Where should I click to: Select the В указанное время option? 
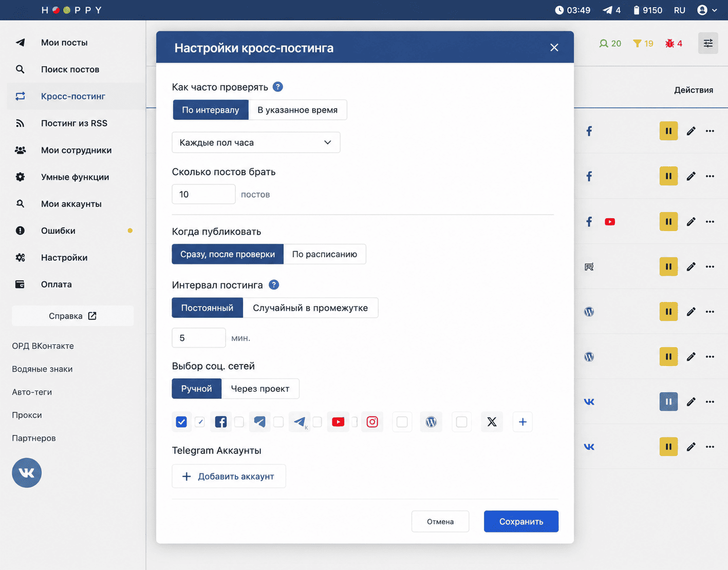[x=297, y=110]
